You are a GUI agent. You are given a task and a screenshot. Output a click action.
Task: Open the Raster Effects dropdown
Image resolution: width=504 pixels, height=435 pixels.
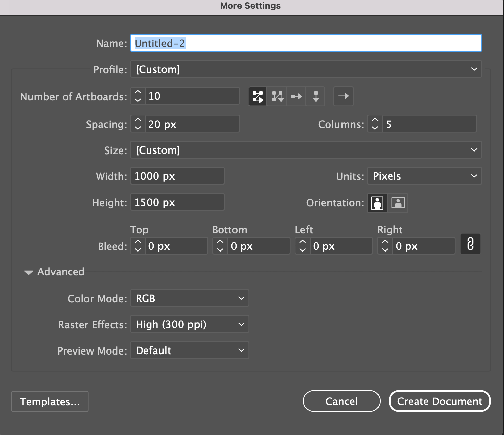pyautogui.click(x=189, y=324)
